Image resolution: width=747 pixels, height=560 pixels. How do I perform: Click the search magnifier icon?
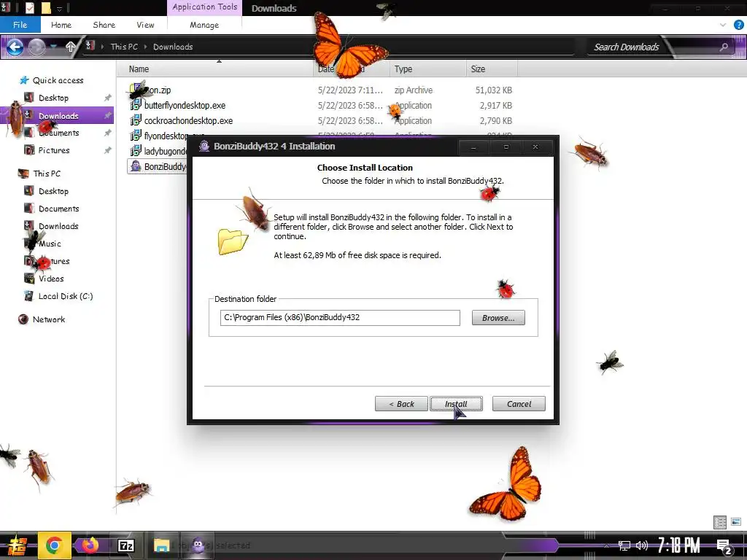(x=724, y=47)
